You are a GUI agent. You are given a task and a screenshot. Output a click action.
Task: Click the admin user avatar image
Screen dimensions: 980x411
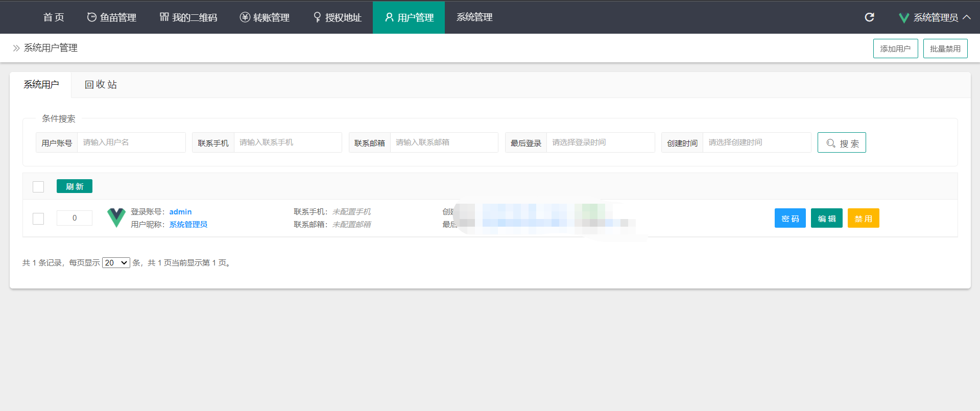116,218
